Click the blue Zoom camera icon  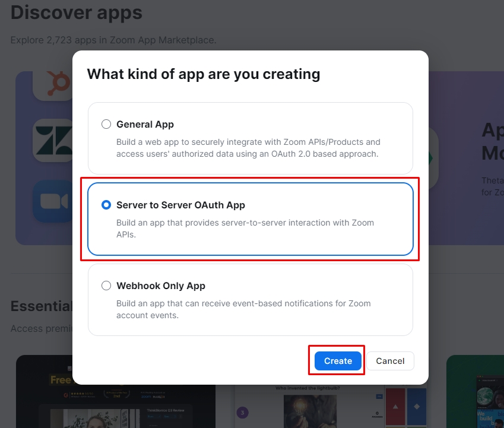point(53,202)
